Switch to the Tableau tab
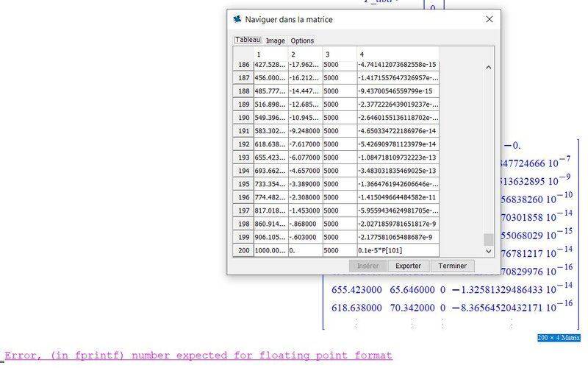 (248, 40)
